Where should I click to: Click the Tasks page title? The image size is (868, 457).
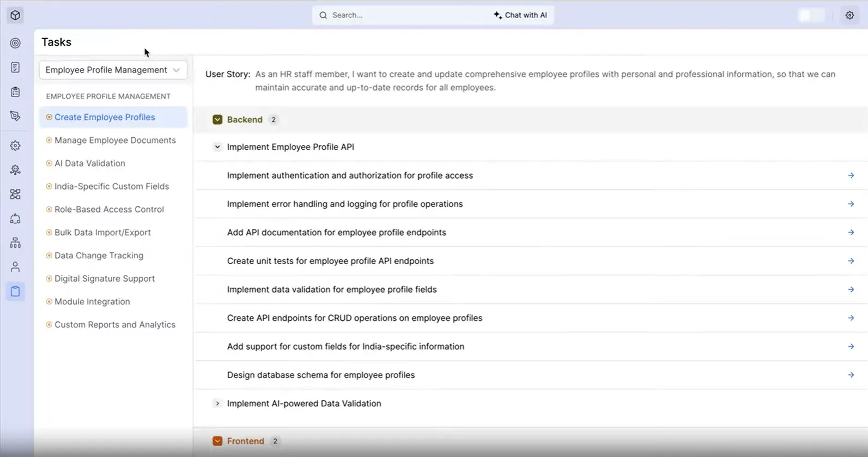tap(57, 42)
